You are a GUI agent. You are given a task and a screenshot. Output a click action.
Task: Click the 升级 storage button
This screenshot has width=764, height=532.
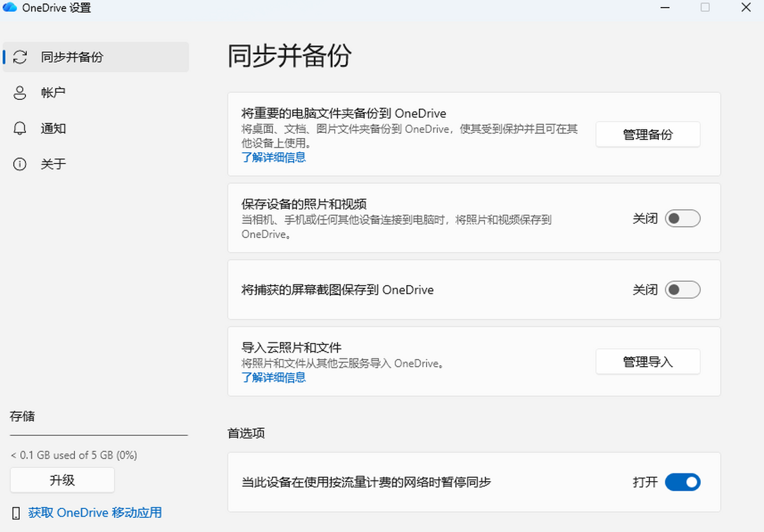coord(62,480)
